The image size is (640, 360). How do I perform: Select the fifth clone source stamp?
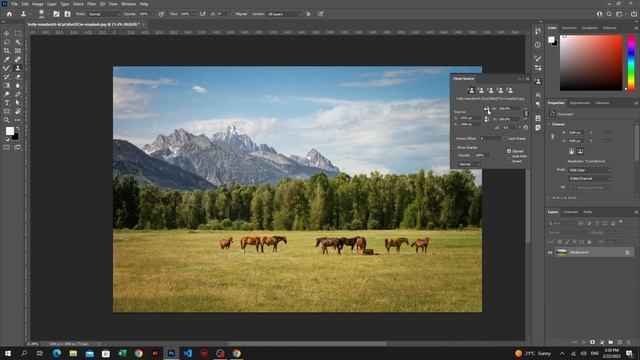pyautogui.click(x=510, y=90)
